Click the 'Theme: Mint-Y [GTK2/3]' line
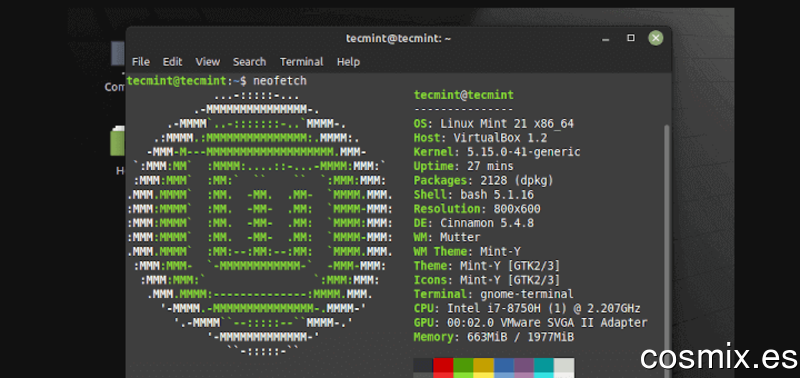This screenshot has height=378, width=800. click(487, 266)
